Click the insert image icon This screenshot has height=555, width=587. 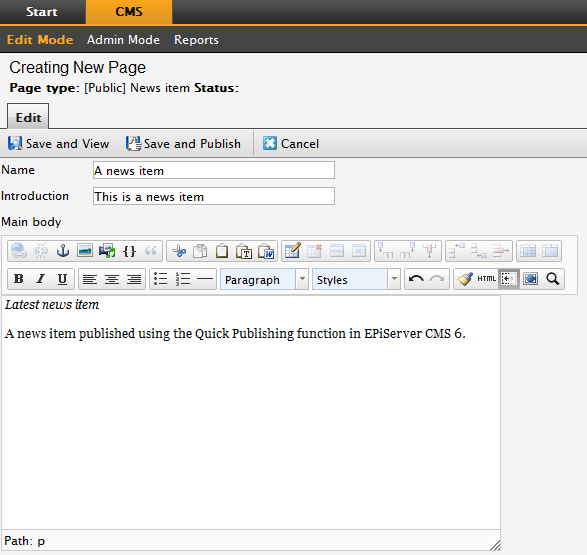[x=85, y=251]
